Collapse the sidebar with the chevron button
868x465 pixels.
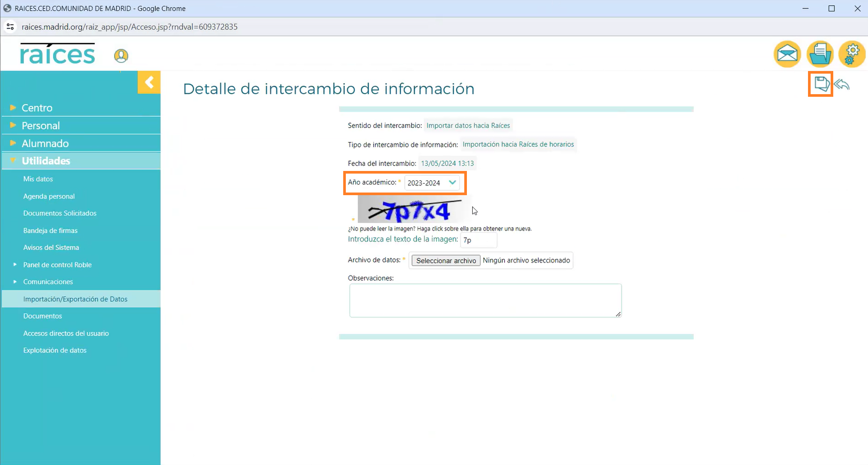click(149, 82)
